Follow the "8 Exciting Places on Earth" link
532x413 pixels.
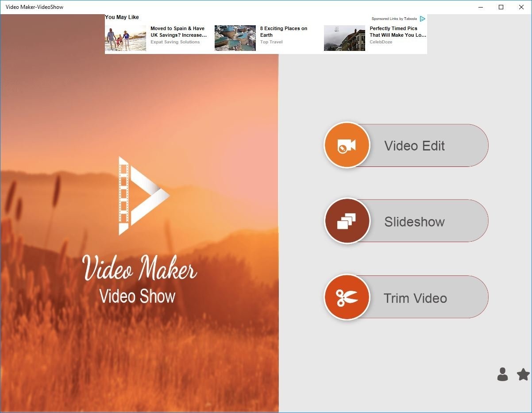pos(283,31)
